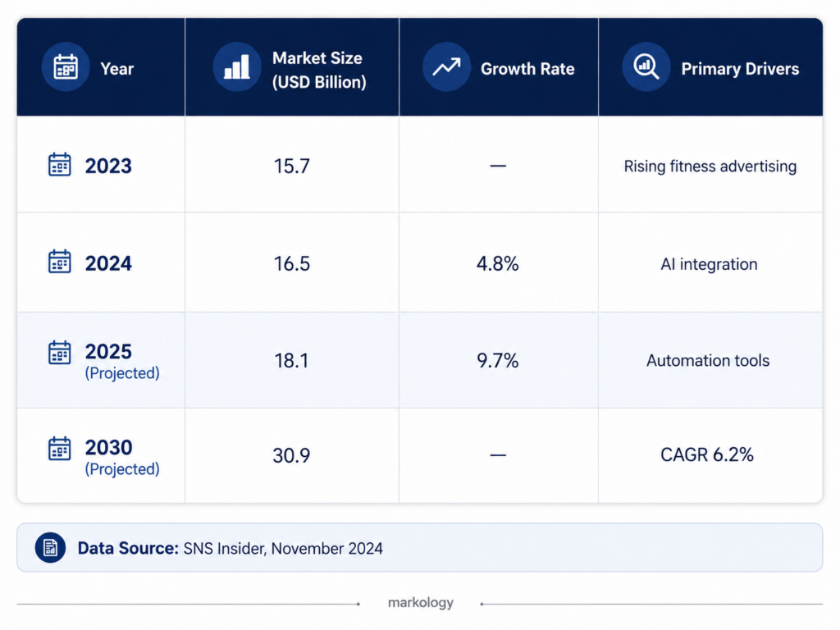Screen dimensions: 840x630
Task: Click the Year column header text
Action: click(x=116, y=69)
